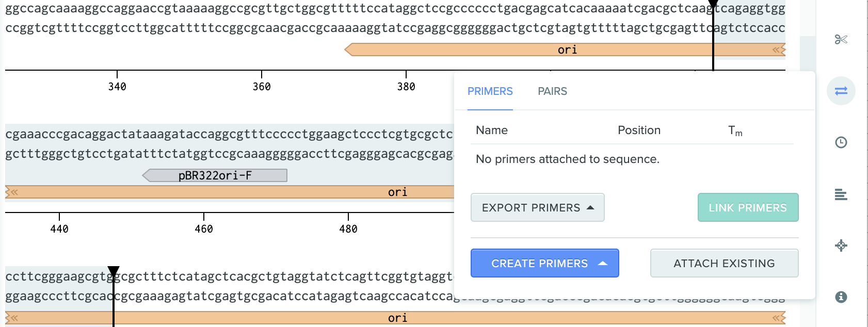Click the Name column header
Screen dimensions: 868x327
[x=492, y=130]
